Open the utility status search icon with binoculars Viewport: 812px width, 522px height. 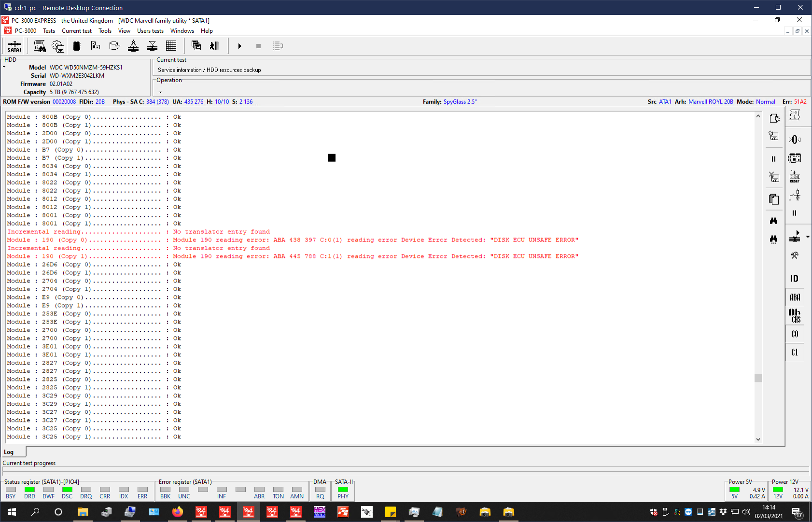point(40,46)
